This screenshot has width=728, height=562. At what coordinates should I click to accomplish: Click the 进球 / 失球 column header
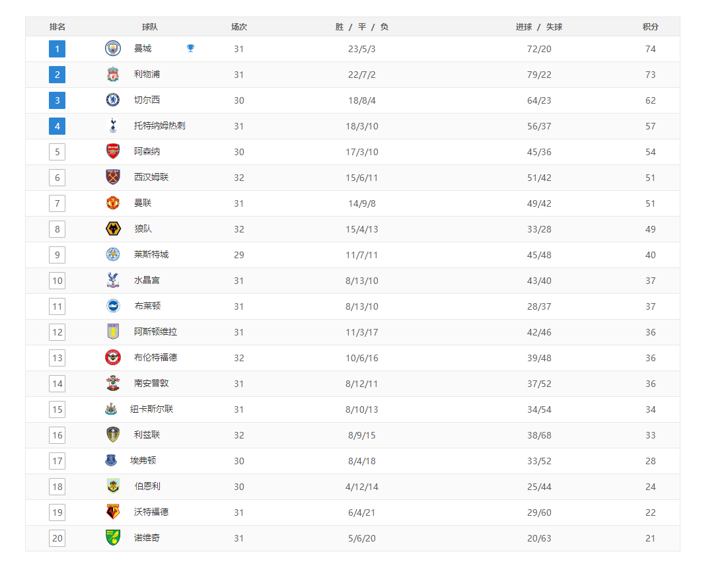(x=539, y=27)
